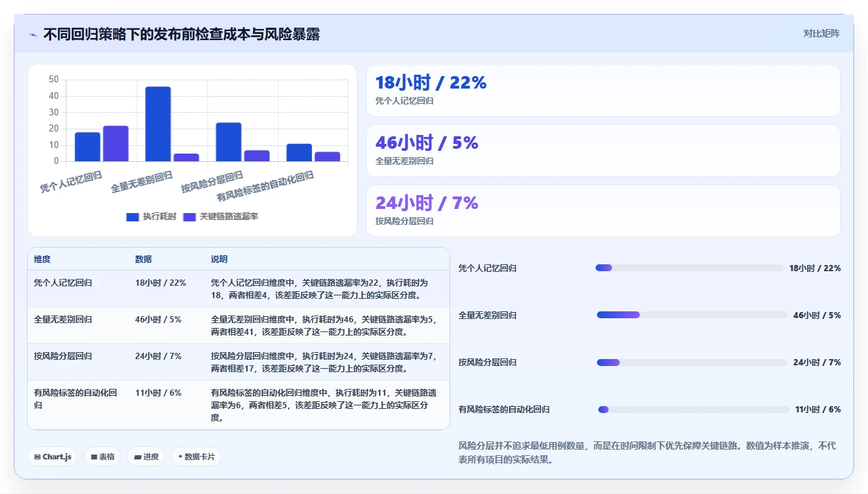The image size is (868, 494).
Task: Click the progress bar for 凭个人记忆回归
Action: click(689, 268)
